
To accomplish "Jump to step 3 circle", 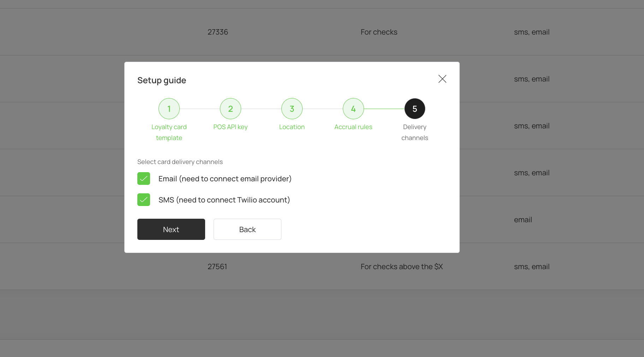I will click(x=292, y=109).
